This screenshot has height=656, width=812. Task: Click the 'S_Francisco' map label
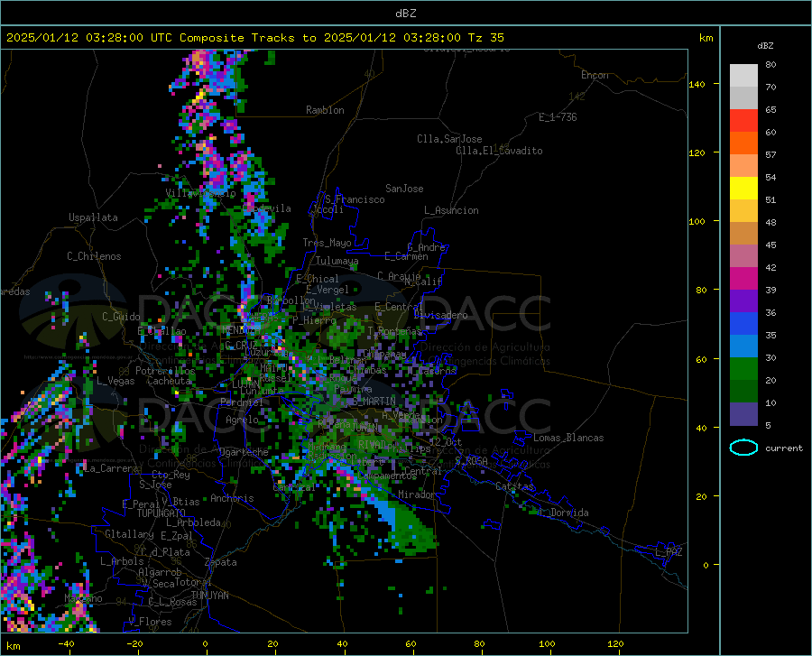click(x=355, y=199)
